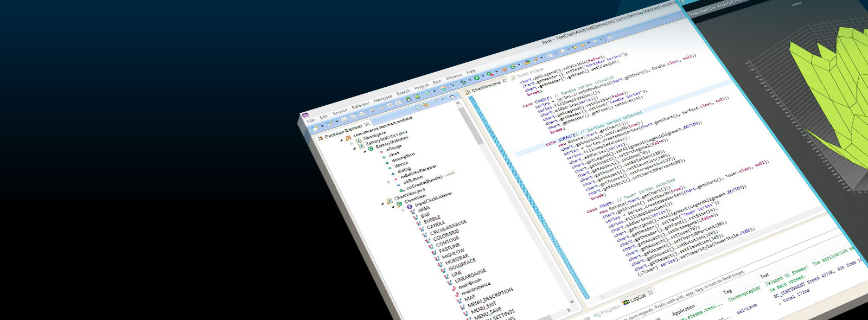Click the HORIZBAR constant icon
This screenshot has width=868, height=320.
[x=440, y=264]
